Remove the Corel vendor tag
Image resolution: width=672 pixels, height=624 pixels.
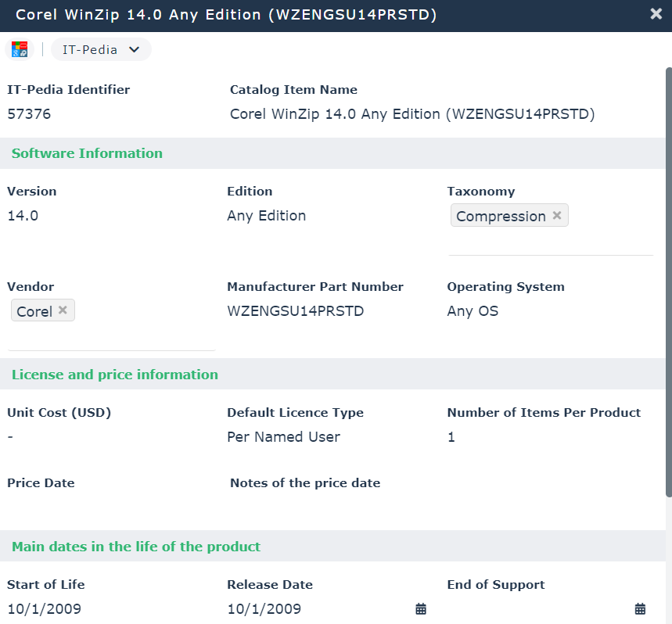pyautogui.click(x=63, y=310)
